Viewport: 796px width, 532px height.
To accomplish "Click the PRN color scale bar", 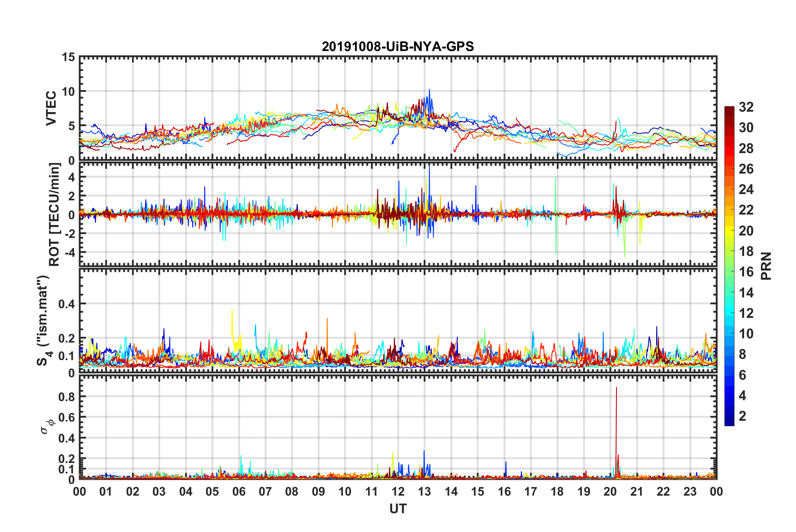I will (729, 266).
